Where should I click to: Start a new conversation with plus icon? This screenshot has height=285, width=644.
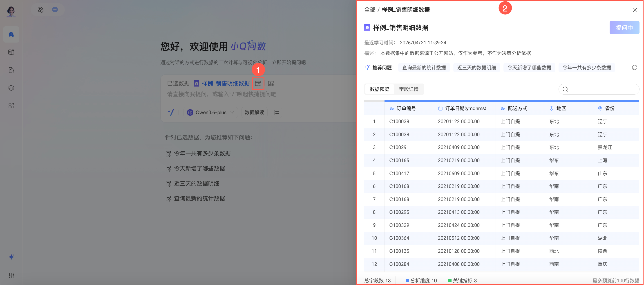pyautogui.click(x=55, y=9)
